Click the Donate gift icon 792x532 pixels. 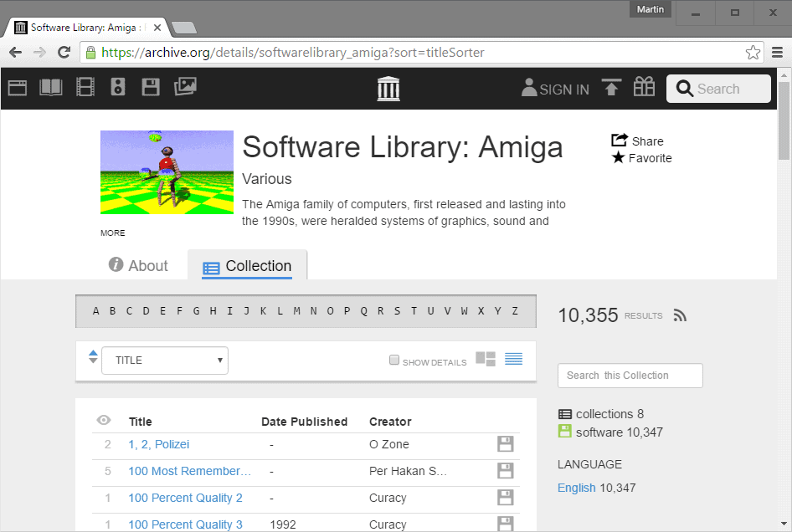coord(644,87)
